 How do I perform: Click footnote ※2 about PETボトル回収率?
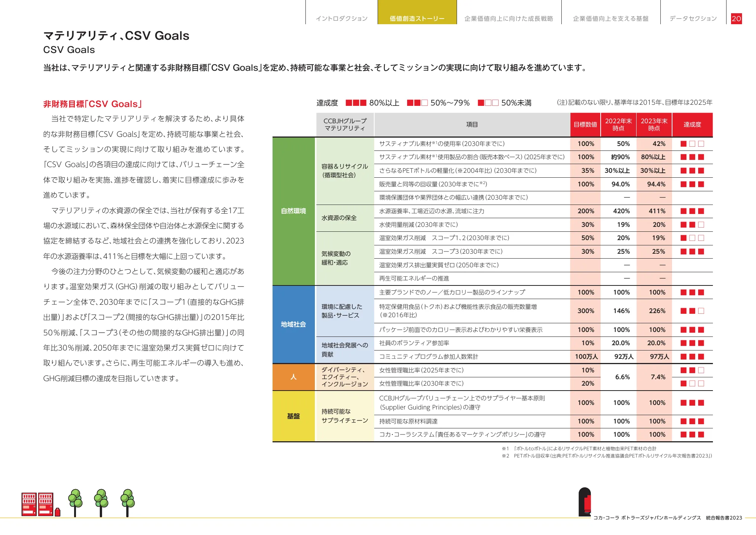(607, 456)
